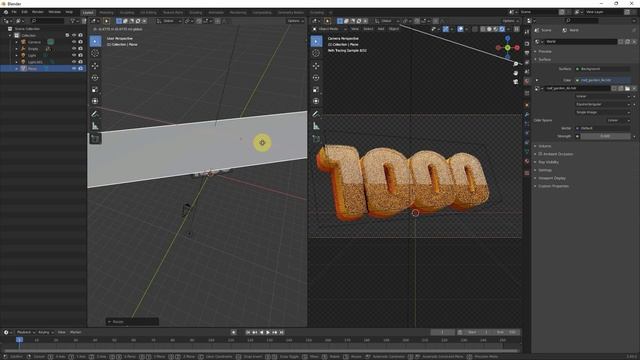Open the Render menu
640x360 pixels.
point(38,12)
